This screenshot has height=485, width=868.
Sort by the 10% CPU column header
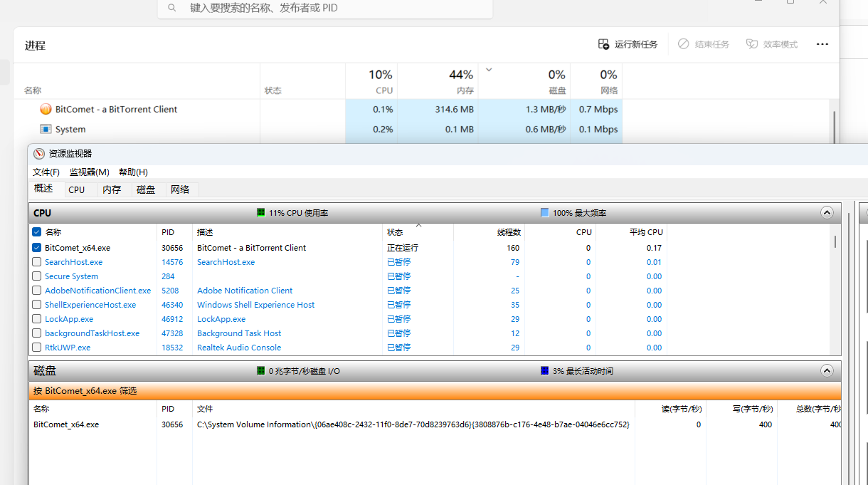pyautogui.click(x=371, y=81)
